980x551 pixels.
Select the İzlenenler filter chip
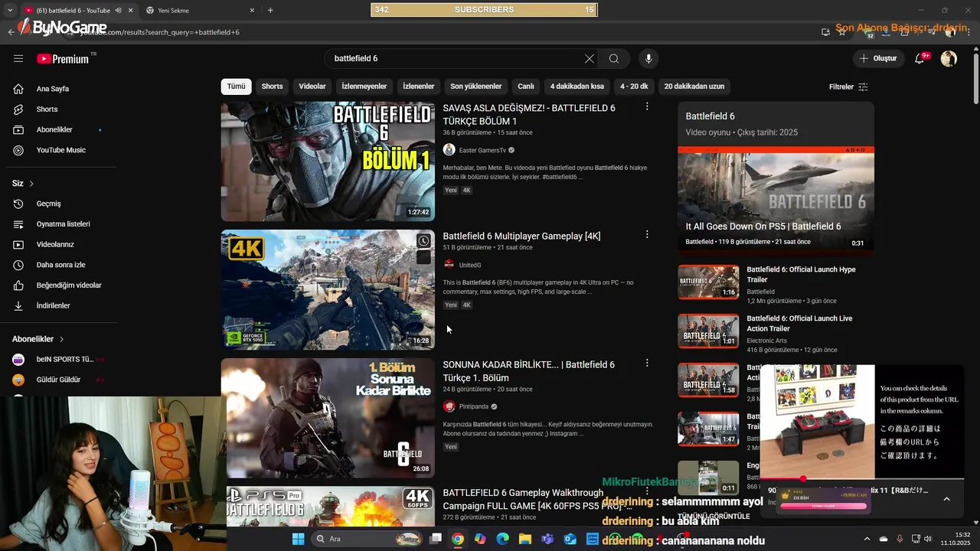click(419, 86)
